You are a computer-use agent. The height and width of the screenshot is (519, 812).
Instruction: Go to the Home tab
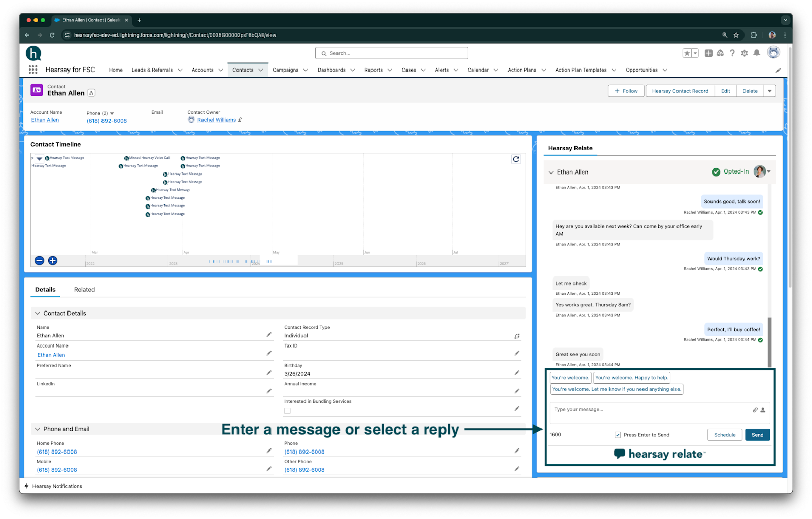tap(116, 70)
